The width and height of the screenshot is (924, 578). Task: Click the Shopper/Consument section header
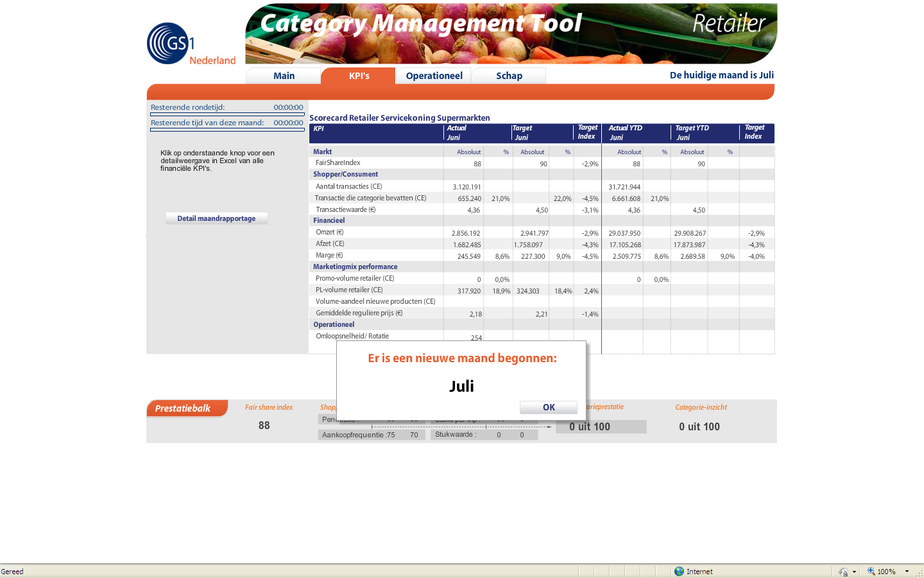point(345,175)
